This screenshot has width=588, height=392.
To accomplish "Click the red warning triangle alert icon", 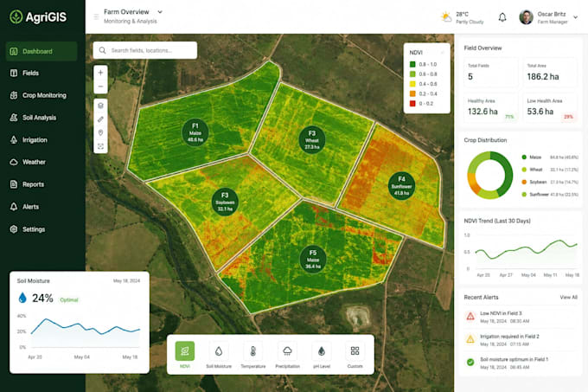I will coord(470,317).
